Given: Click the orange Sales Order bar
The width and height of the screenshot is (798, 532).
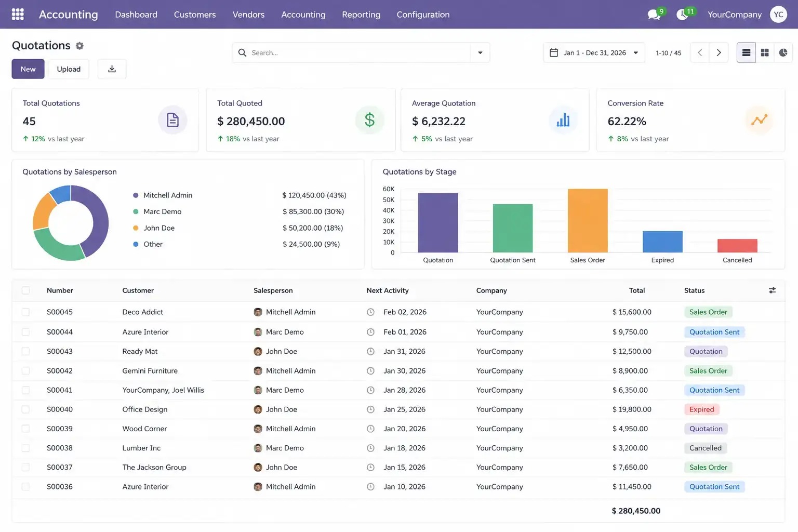Looking at the screenshot, I should point(588,221).
